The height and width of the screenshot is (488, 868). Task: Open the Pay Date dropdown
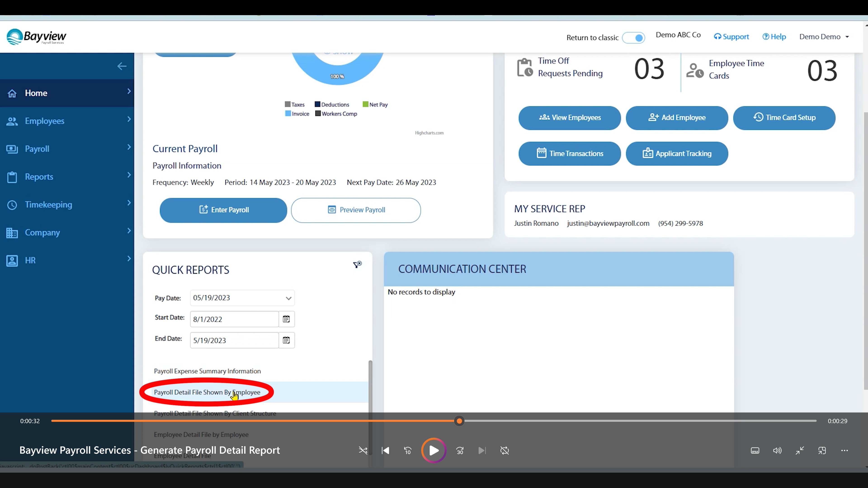(x=288, y=298)
